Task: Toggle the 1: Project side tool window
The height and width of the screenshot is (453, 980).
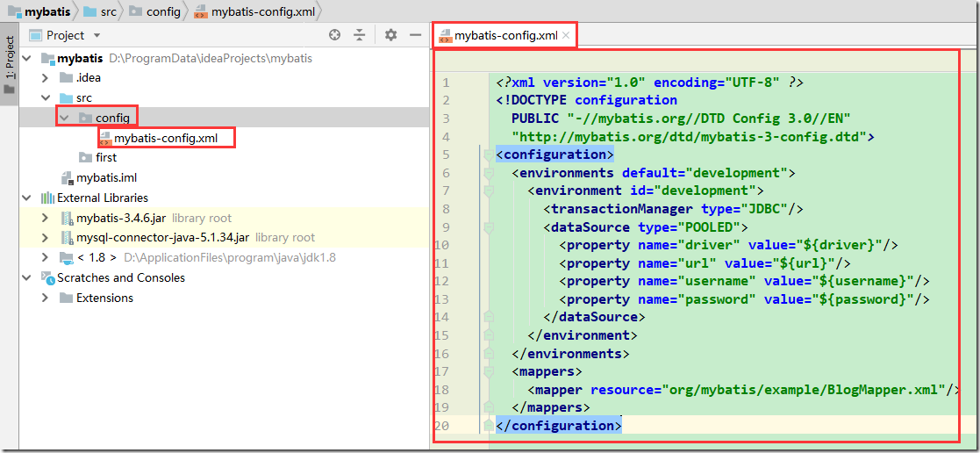Action: (x=9, y=66)
